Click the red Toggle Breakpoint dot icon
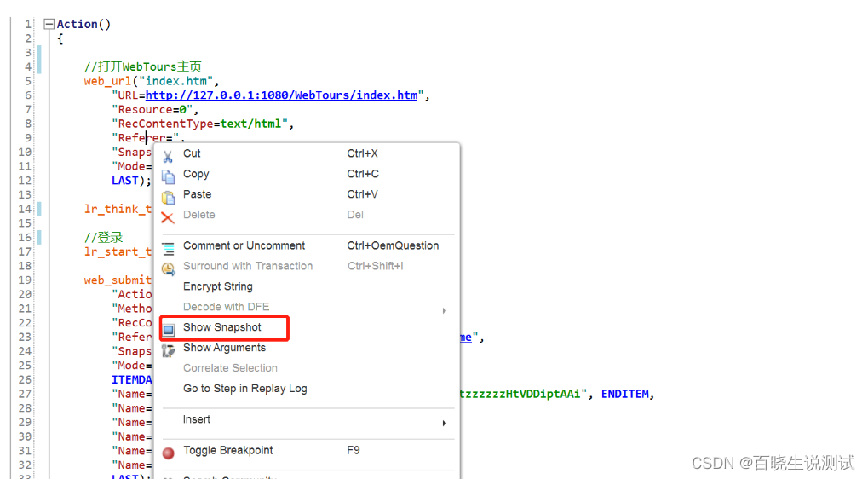 (169, 453)
